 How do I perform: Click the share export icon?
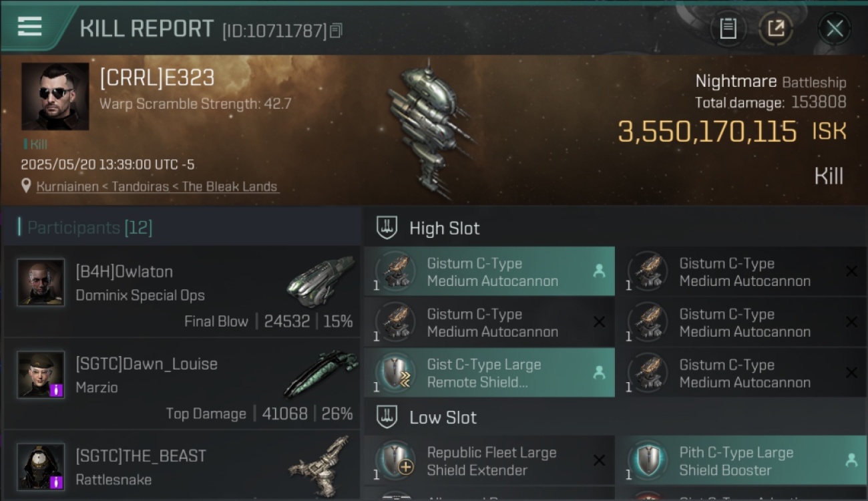[776, 28]
